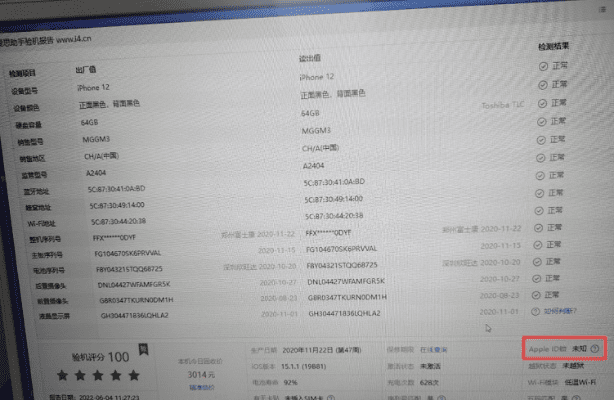Click iPhone 12 in the 出厂值 column
This screenshot has height=400, width=614.
coord(94,88)
